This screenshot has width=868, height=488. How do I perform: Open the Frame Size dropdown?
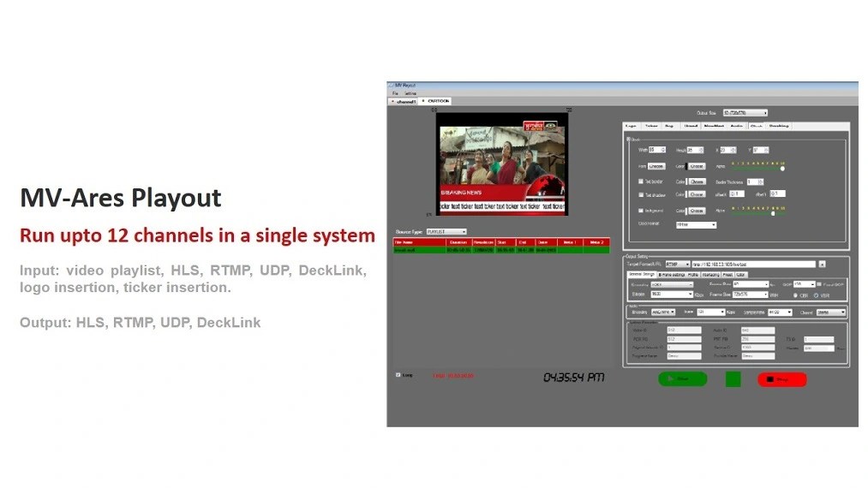751,295
